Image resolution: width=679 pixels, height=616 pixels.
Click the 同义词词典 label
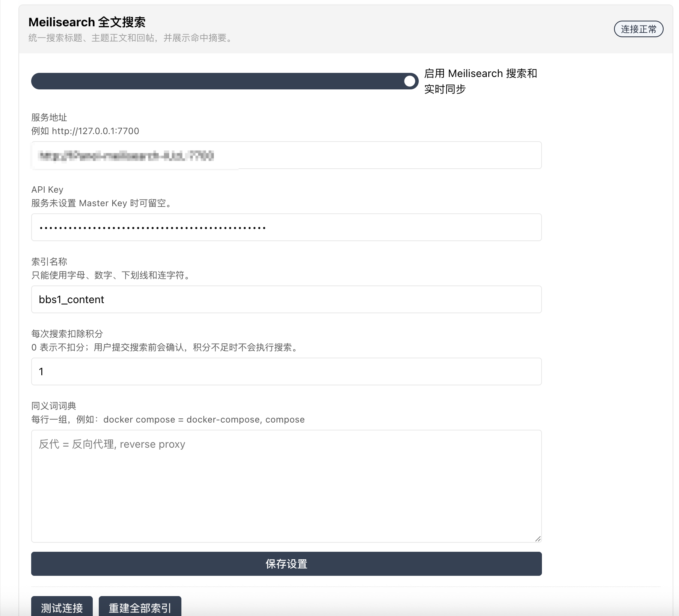coord(54,406)
